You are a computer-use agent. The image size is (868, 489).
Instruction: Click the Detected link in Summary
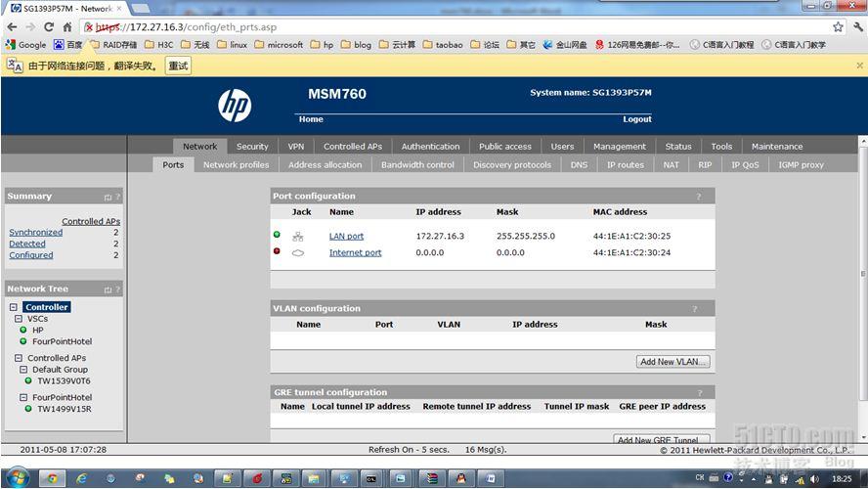click(27, 244)
